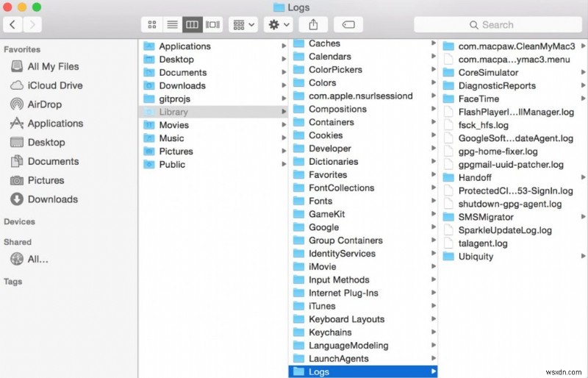Image resolution: width=588 pixels, height=378 pixels.
Task: Open the item arrangement dropdown
Action: click(x=243, y=25)
